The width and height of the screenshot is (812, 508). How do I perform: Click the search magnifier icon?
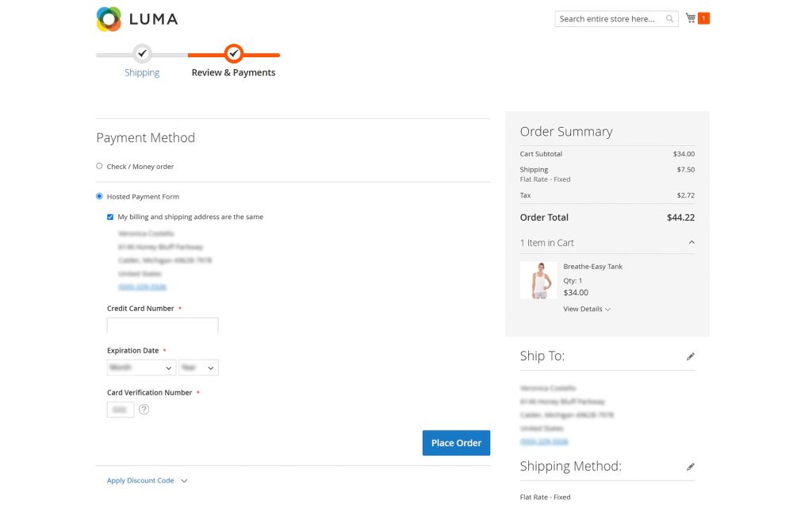click(x=669, y=19)
